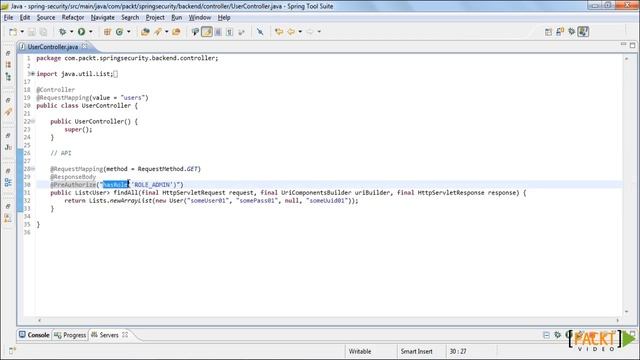This screenshot has height=360, width=640.
Task: Click the speech-bubble annotation toolbar icon
Action: (x=195, y=32)
